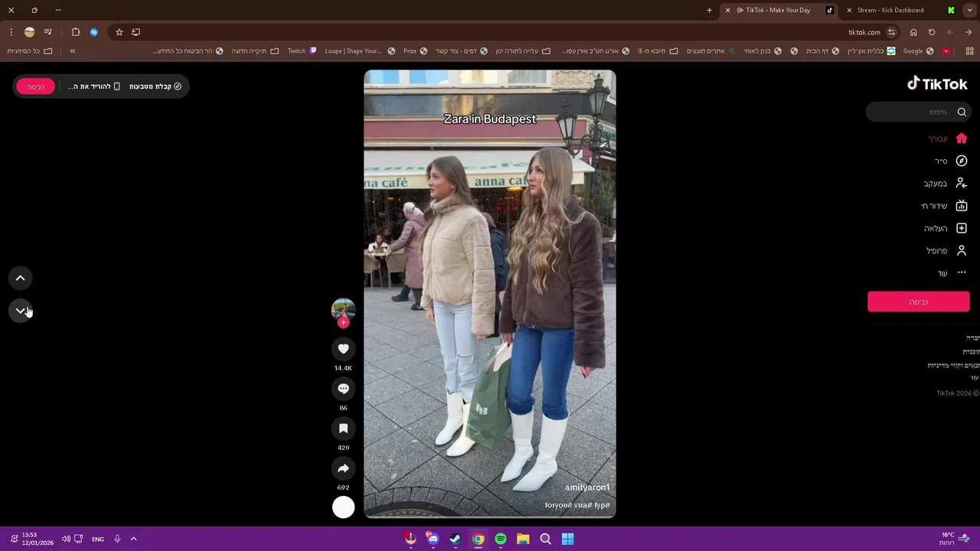Click the search magnifier icon
Screen dimensions: 980x551
(x=962, y=112)
